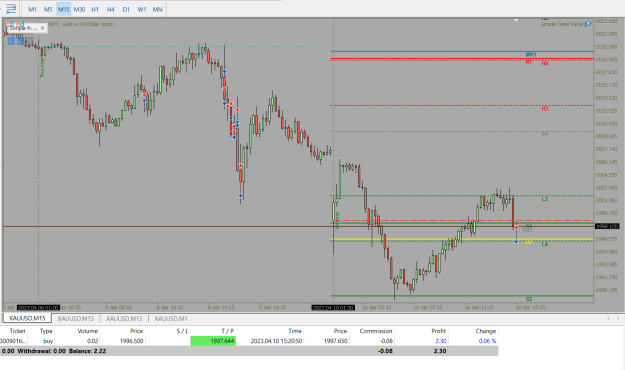Click the 0.06 % change value

(x=487, y=341)
